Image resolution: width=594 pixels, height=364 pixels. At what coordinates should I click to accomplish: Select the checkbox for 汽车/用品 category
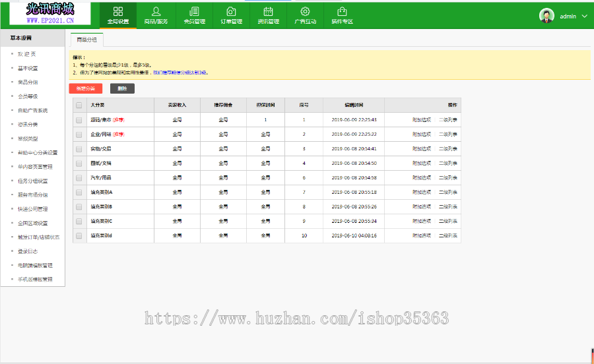79,178
